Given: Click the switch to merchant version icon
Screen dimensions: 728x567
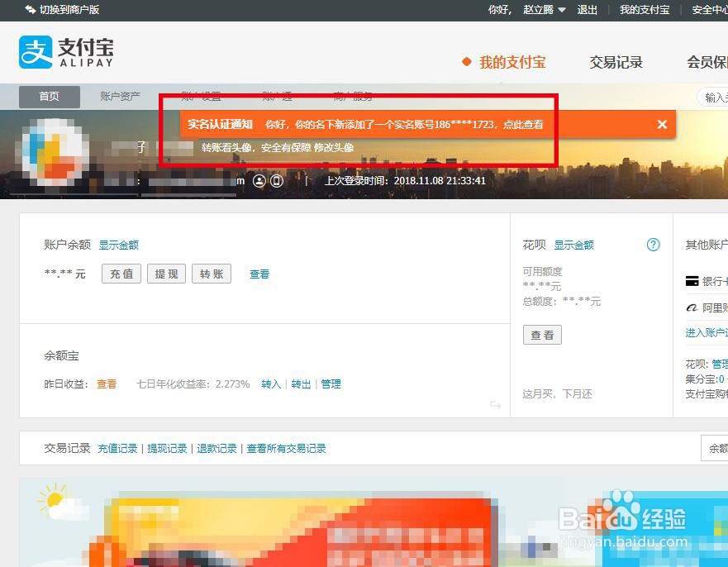Looking at the screenshot, I should pos(31,10).
